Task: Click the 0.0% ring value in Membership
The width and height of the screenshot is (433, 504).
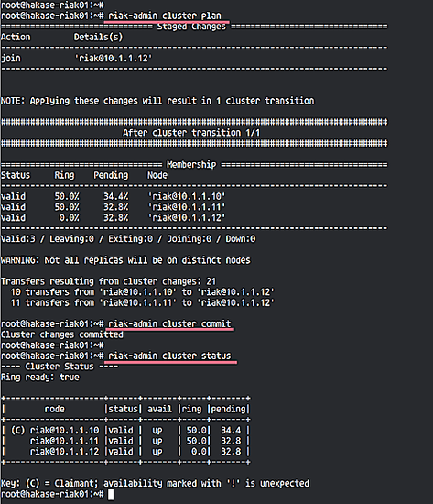Action: pos(69,218)
